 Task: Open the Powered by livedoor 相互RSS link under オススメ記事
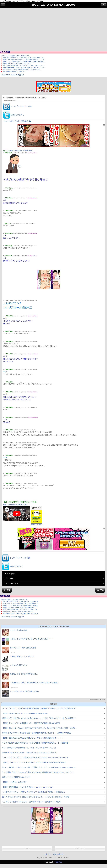(13, 75)
